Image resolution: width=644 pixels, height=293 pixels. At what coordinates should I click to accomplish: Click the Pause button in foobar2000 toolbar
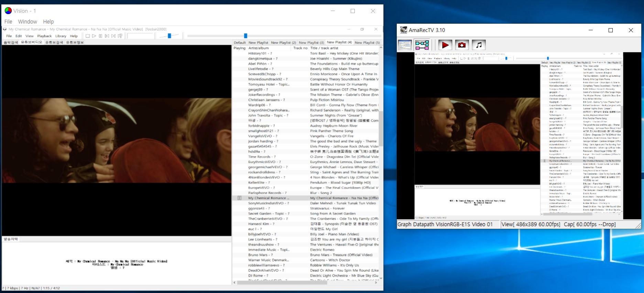(100, 36)
